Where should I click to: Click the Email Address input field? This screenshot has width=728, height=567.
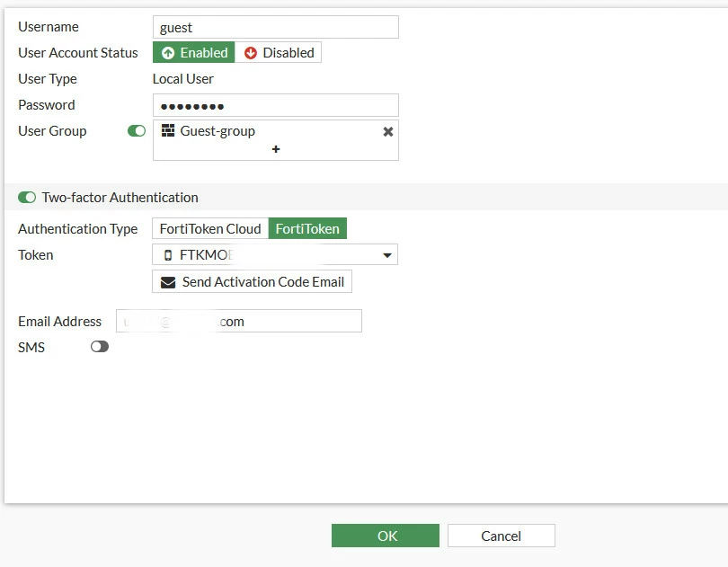click(239, 321)
